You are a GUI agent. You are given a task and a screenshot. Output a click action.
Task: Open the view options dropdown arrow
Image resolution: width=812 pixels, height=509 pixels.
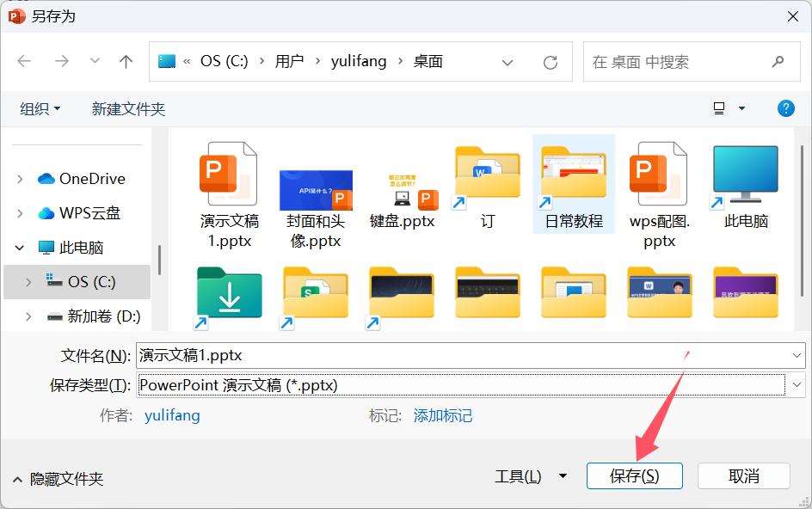coord(741,108)
